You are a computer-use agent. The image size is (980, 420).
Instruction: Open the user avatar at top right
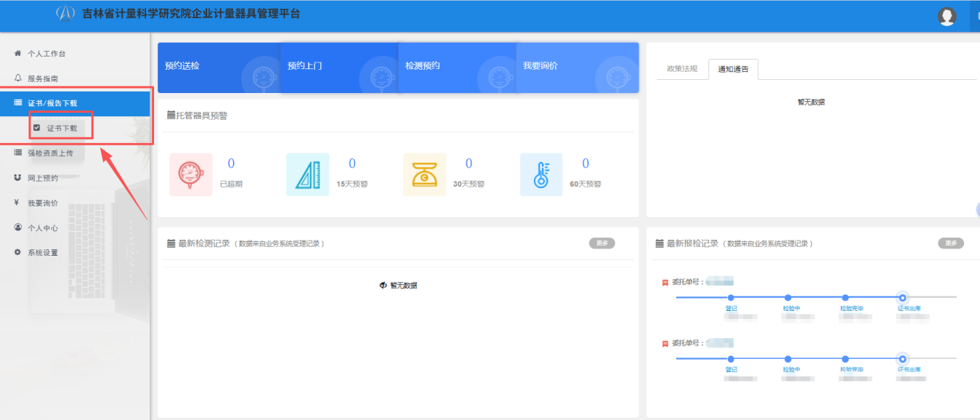coord(947,15)
